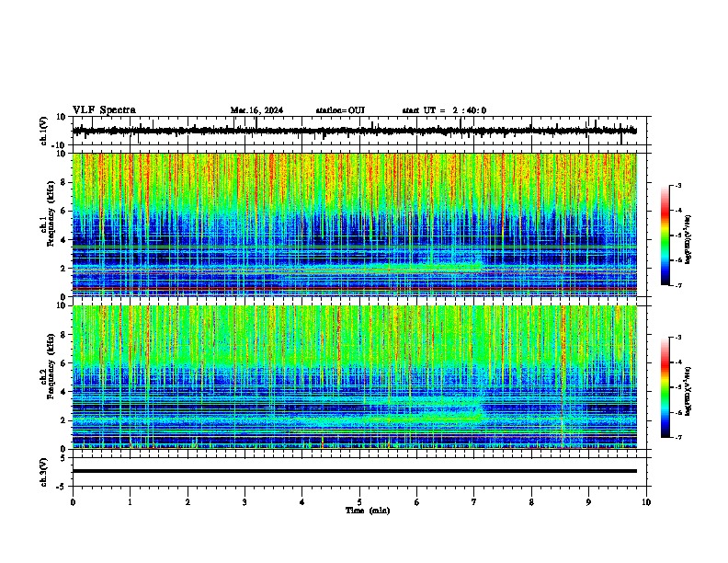Click the "6" kHz tick on ch.2 frequency axis
Image resolution: width=728 pixels, height=563 pixels.
pyautogui.click(x=64, y=363)
